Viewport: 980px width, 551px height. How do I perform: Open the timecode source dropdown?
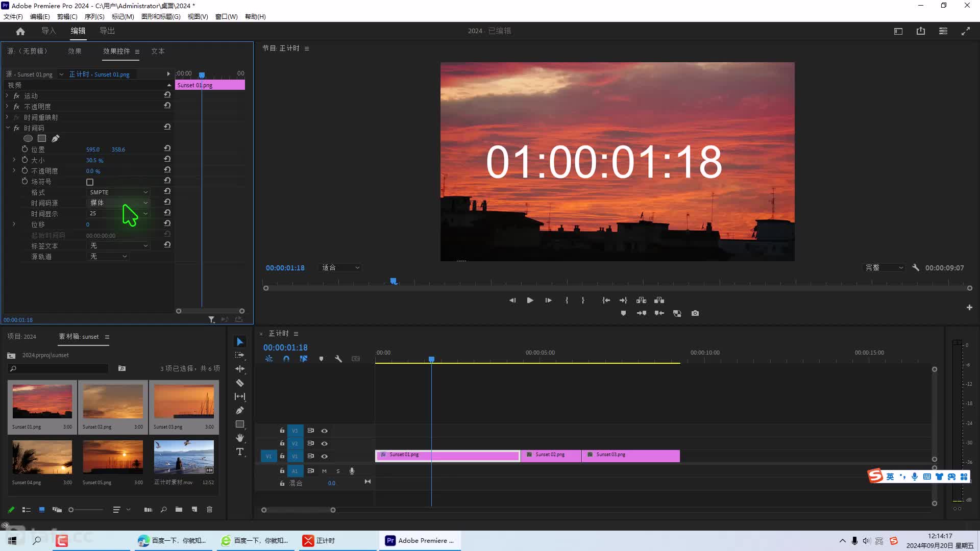[x=119, y=203]
